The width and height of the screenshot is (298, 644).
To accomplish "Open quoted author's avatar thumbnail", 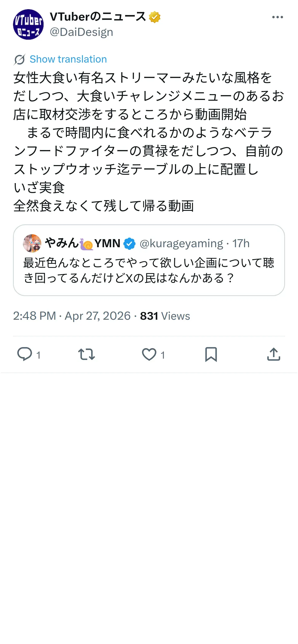I will [32, 243].
